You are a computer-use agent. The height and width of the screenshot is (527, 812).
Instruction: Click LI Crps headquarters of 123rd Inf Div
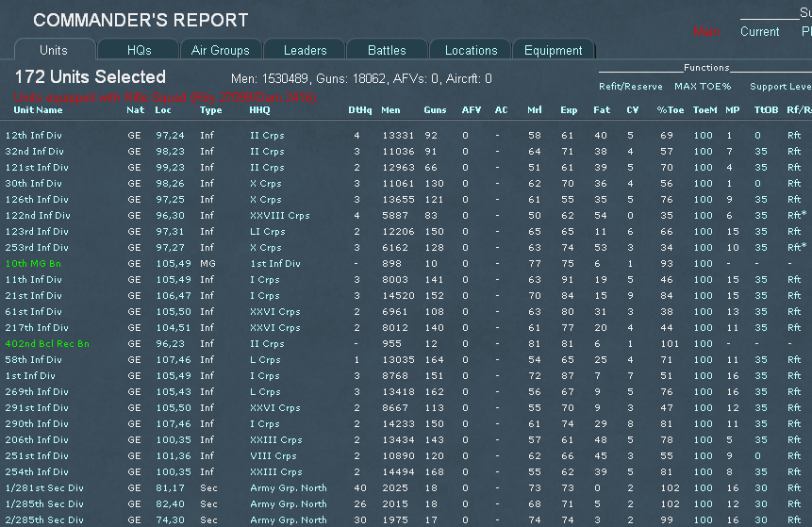[267, 231]
